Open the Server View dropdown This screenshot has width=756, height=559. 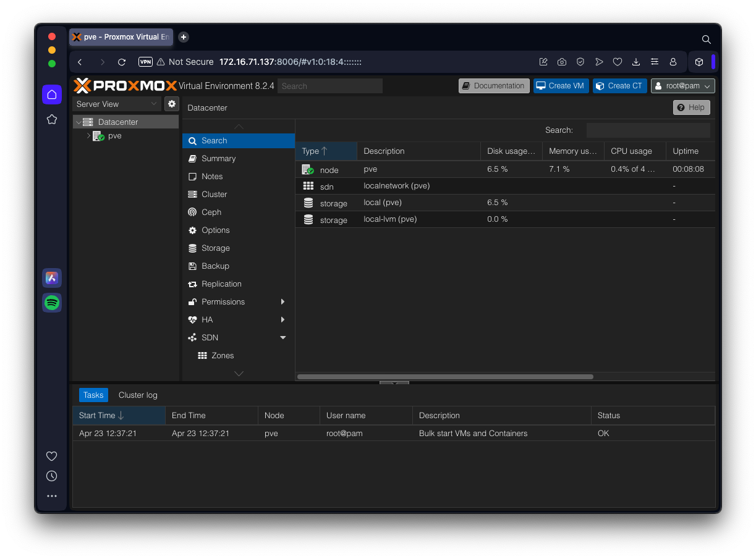coord(117,104)
